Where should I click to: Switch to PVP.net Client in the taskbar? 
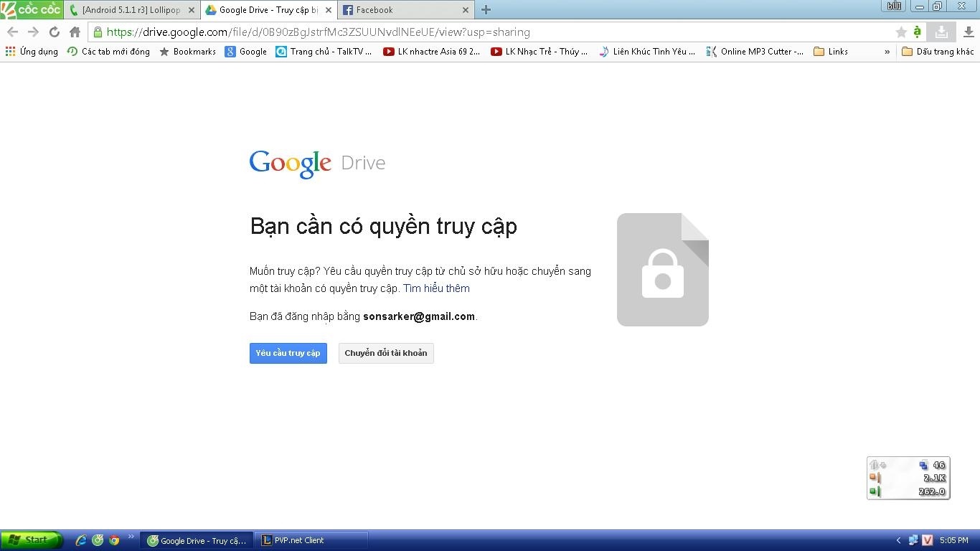click(312, 541)
